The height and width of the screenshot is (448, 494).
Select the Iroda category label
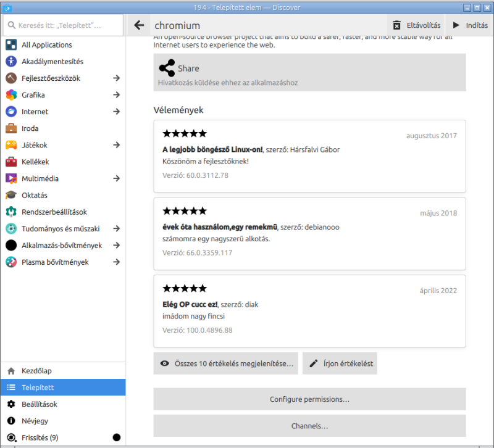[x=30, y=128]
